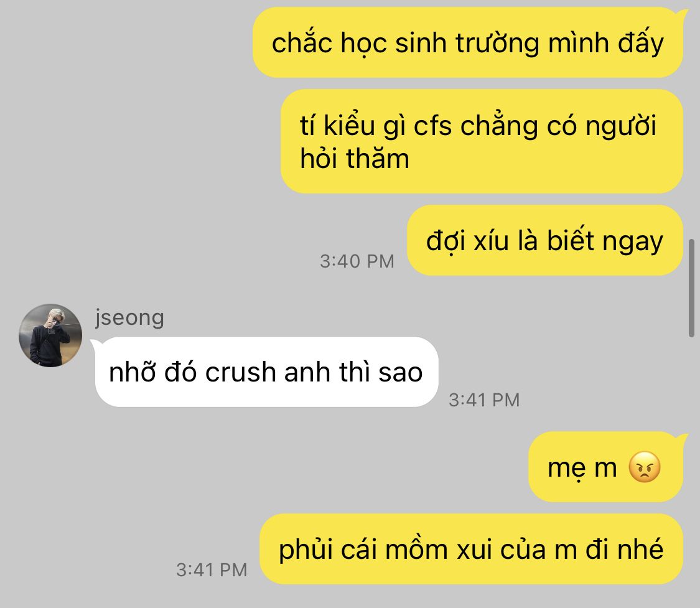Select the message starting 'tí kiểu gì cfs'
Viewport: 700px width, 608px height.
482,141
